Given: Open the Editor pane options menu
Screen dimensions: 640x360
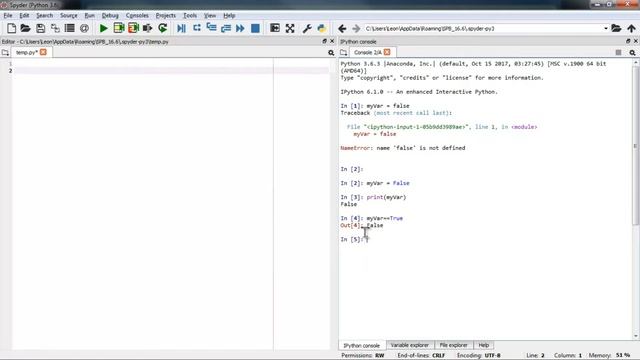Looking at the screenshot, I should click(x=331, y=53).
